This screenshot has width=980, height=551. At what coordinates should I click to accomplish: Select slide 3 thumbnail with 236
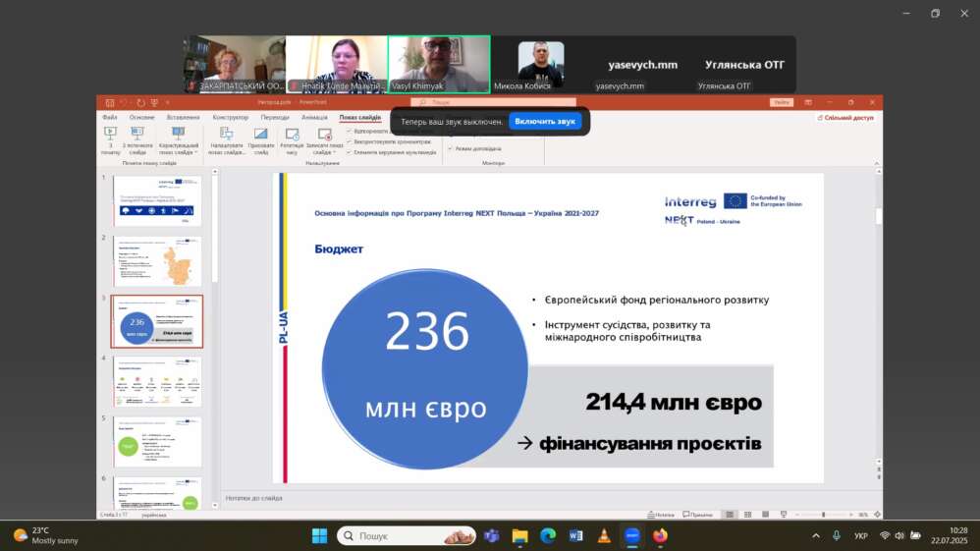point(157,321)
